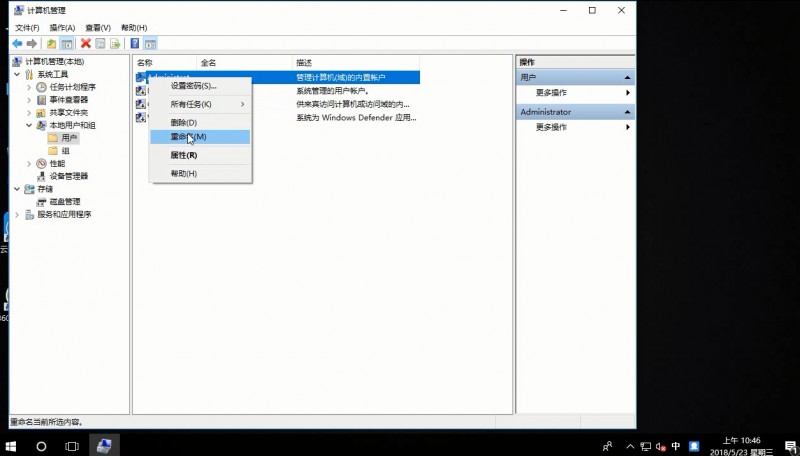The height and width of the screenshot is (456, 800).
Task: Click the Up one level folder icon
Action: [52, 44]
